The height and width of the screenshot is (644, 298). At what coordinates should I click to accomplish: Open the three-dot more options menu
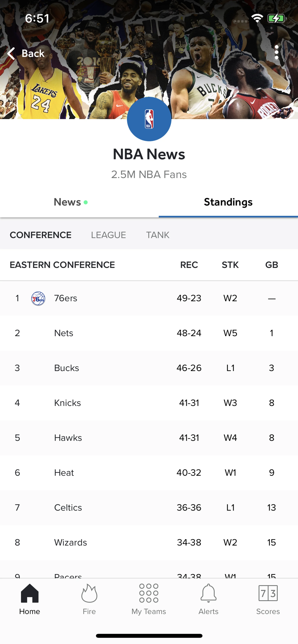(x=276, y=52)
